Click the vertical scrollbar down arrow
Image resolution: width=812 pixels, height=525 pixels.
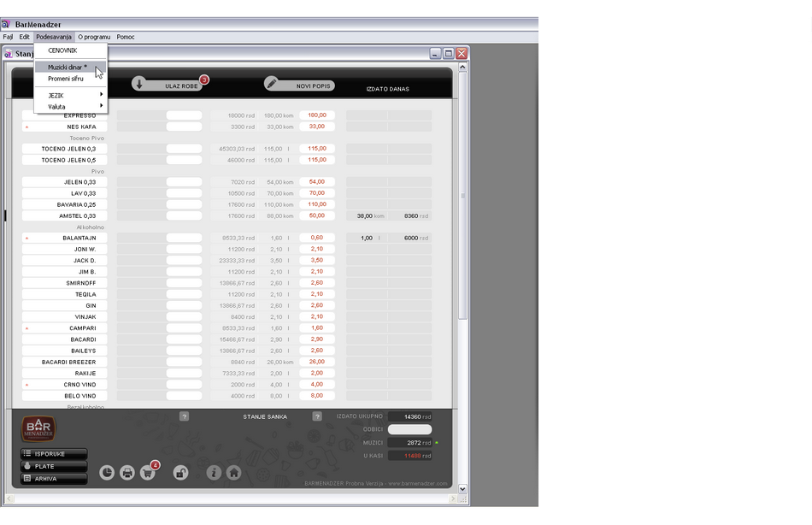[462, 489]
